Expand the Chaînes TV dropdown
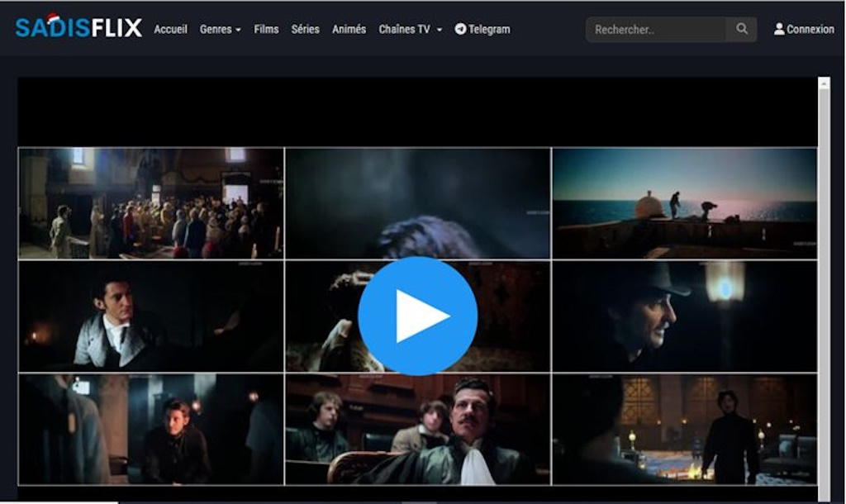This screenshot has height=504, width=846. pos(410,29)
